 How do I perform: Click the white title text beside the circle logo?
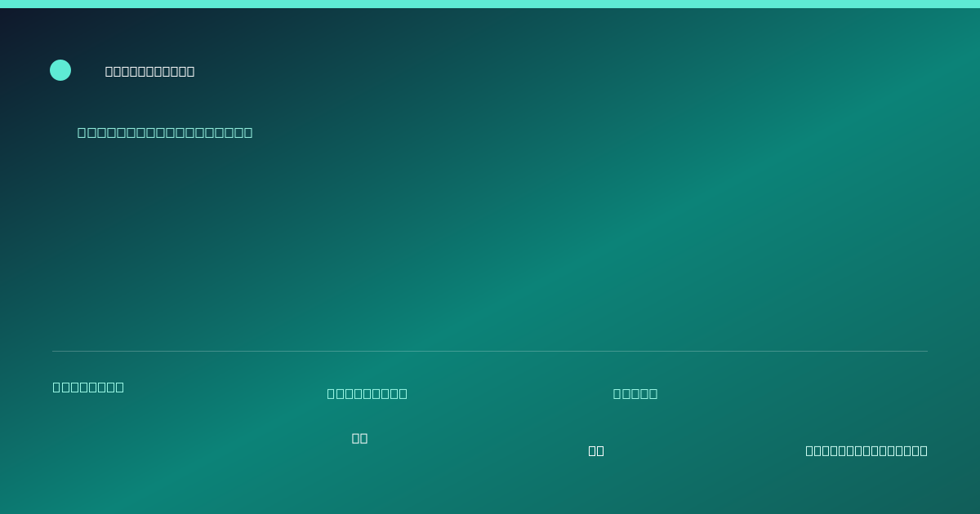pos(149,71)
